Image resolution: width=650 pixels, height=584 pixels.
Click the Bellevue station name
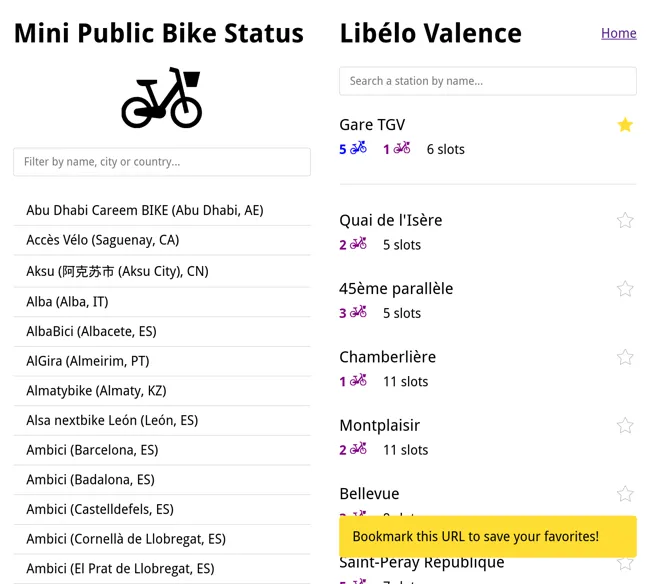[x=369, y=494]
